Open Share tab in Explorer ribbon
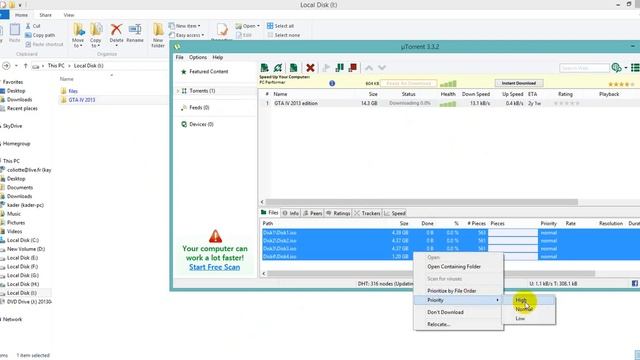This screenshot has height=360, width=640. click(x=45, y=15)
